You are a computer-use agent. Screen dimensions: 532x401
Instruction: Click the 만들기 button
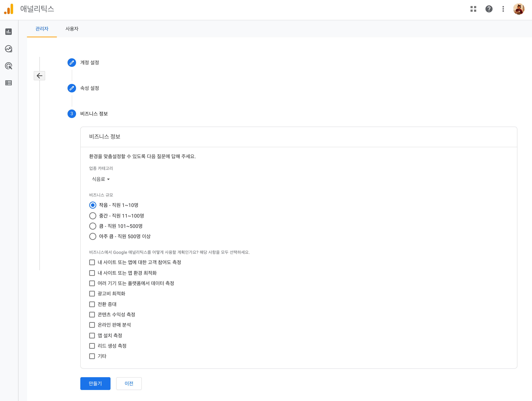95,384
